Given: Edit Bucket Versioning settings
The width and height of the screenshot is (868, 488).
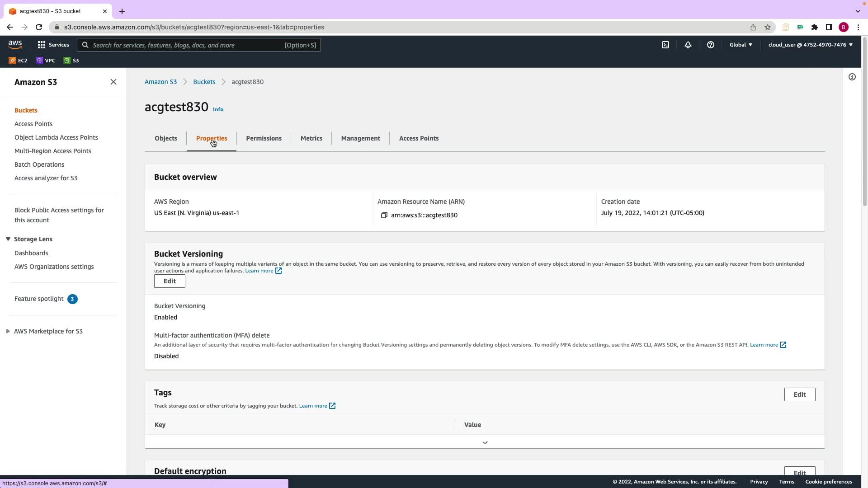Looking at the screenshot, I should point(170,281).
